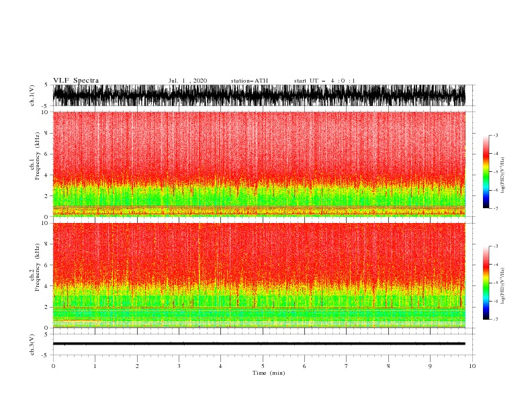Click the ch.2 spectrogram panel
532x411 pixels.
[259, 275]
